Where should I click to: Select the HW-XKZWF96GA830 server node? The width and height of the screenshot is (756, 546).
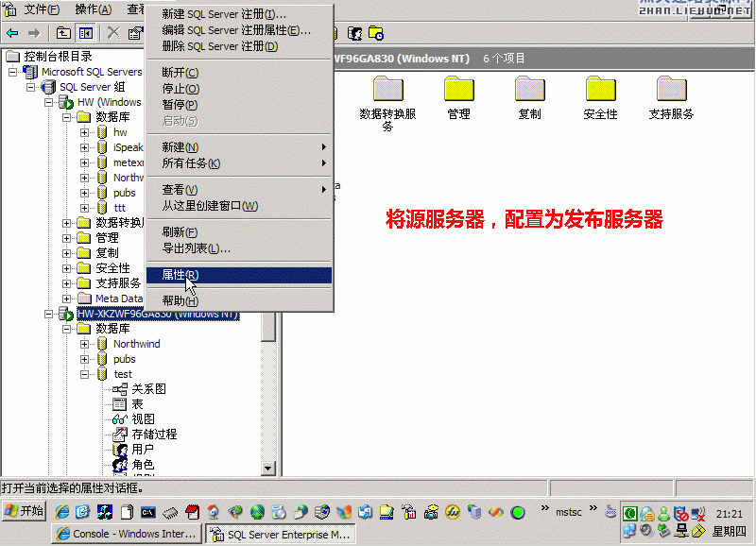pos(158,315)
